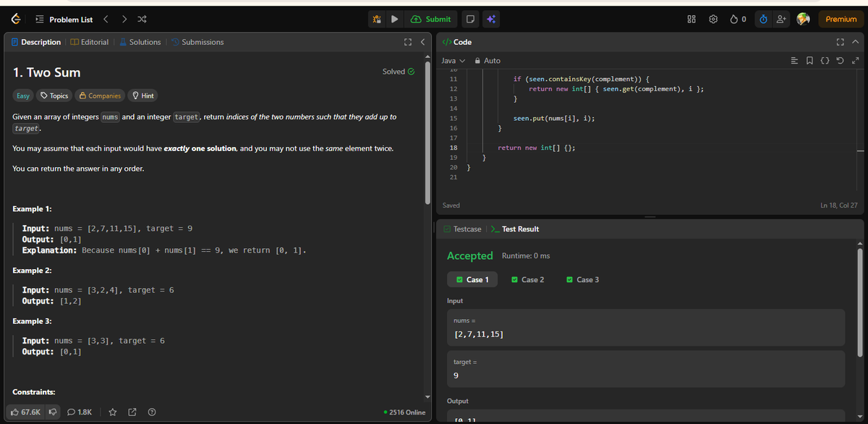
Task: Click the Ln 18, Col 27 status
Action: (839, 205)
